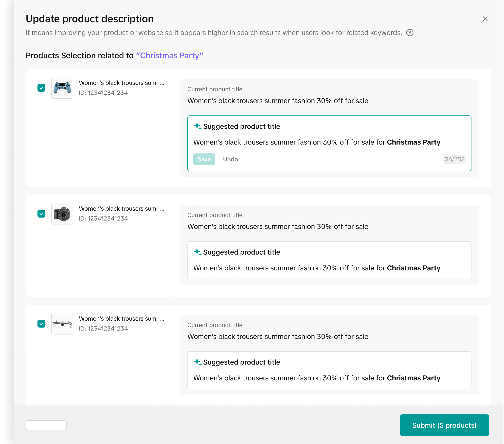This screenshot has height=444, width=504.
Task: Click the camera product thumbnail
Action: 62,214
